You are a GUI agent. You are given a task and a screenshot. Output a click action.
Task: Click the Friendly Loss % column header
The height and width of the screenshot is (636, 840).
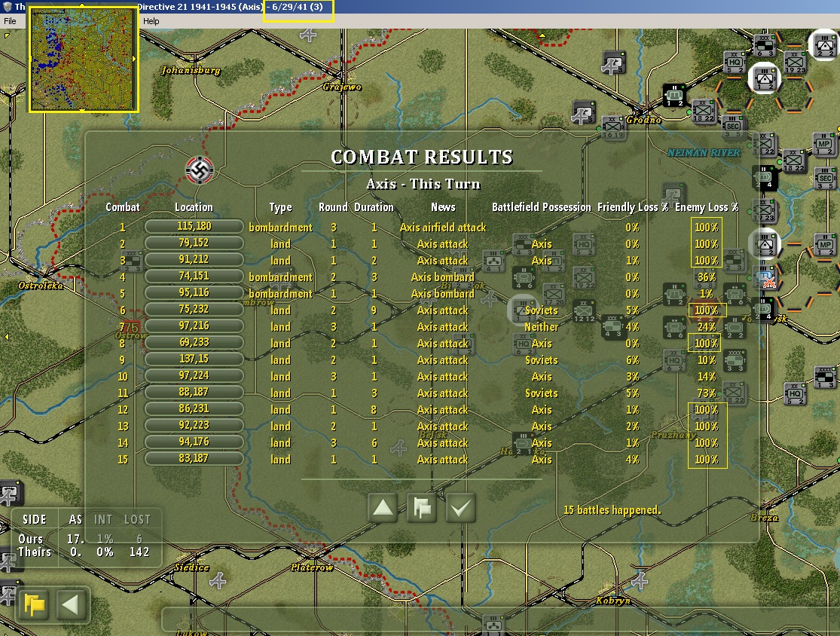pos(633,207)
